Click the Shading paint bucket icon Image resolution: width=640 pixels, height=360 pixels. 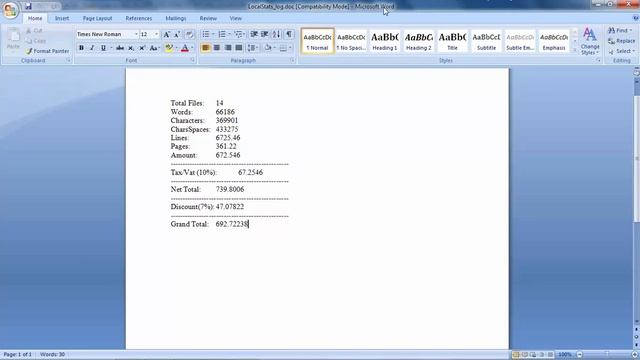(268, 48)
